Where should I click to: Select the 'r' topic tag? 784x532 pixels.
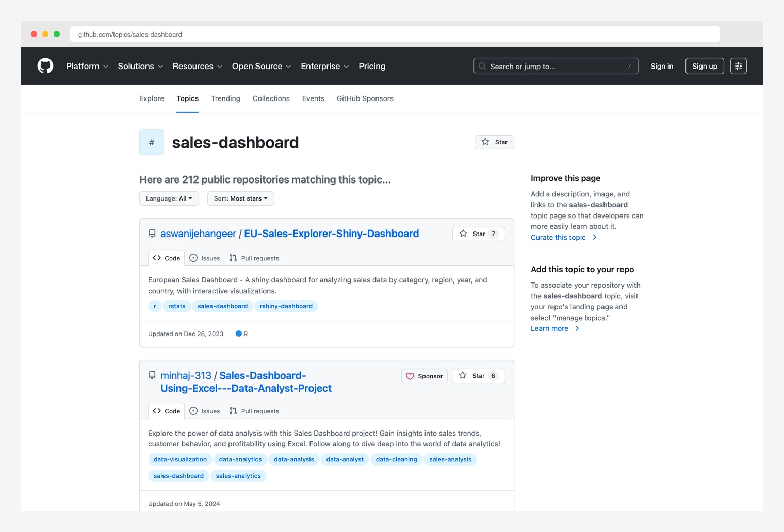click(155, 306)
